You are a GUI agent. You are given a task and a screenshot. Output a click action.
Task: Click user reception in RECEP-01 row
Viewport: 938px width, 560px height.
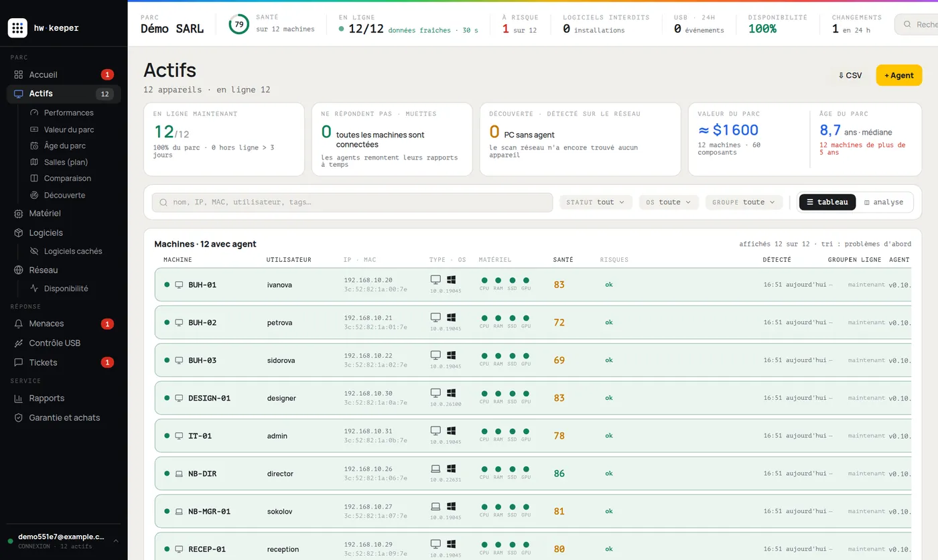(x=283, y=549)
